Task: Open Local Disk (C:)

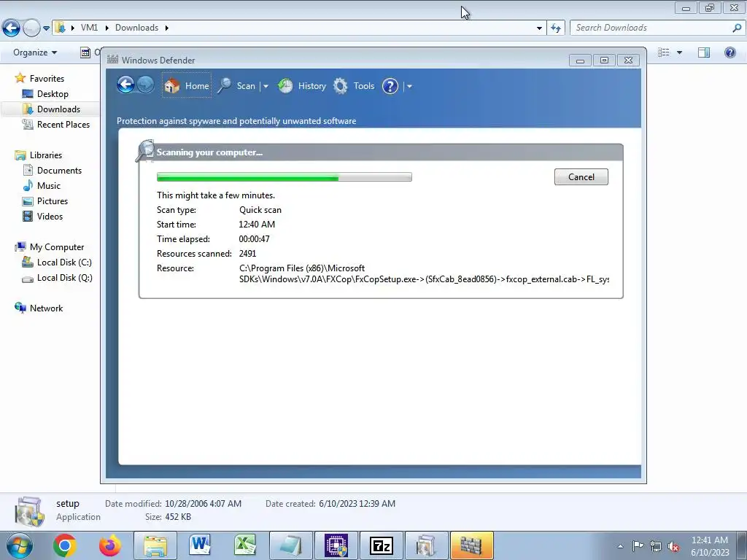Action: [x=64, y=262]
